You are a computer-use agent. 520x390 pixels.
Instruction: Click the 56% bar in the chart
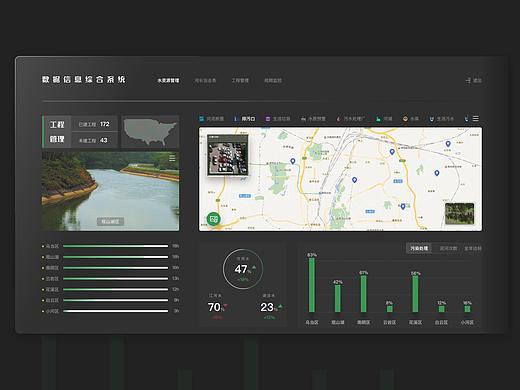[x=415, y=294]
